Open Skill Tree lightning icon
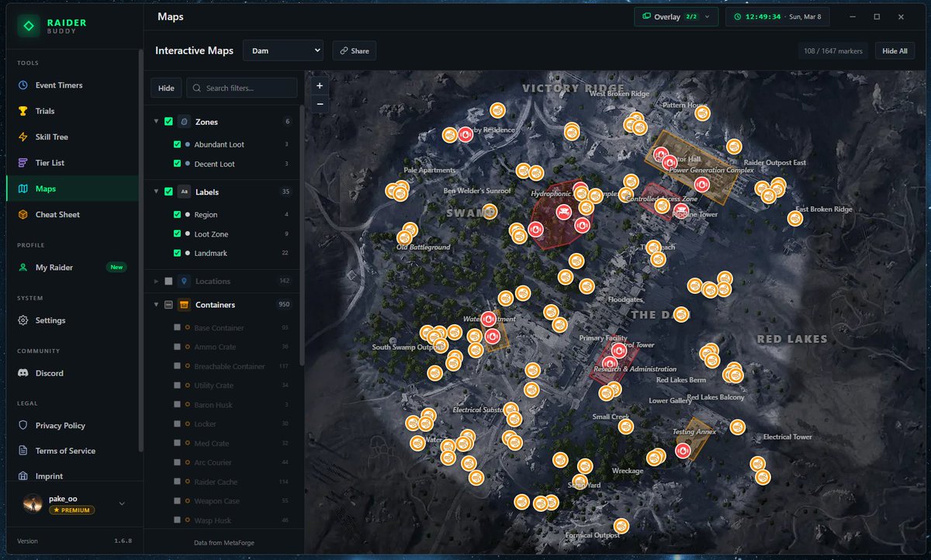The height and width of the screenshot is (560, 931). point(23,137)
